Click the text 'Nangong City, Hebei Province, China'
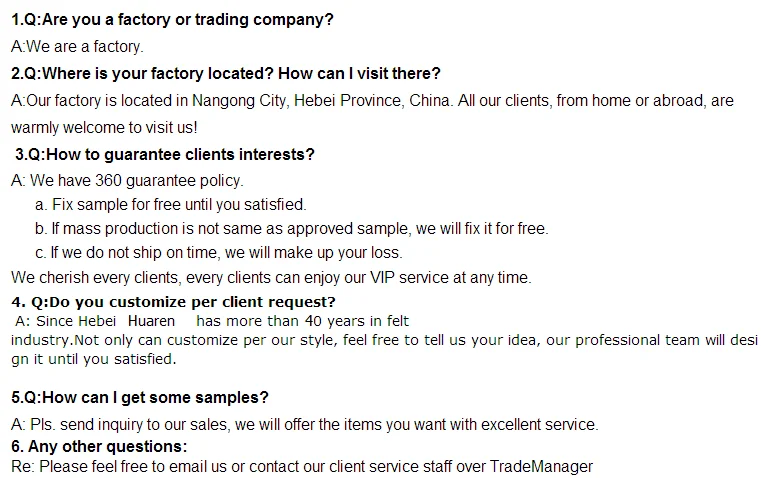 (x=321, y=101)
